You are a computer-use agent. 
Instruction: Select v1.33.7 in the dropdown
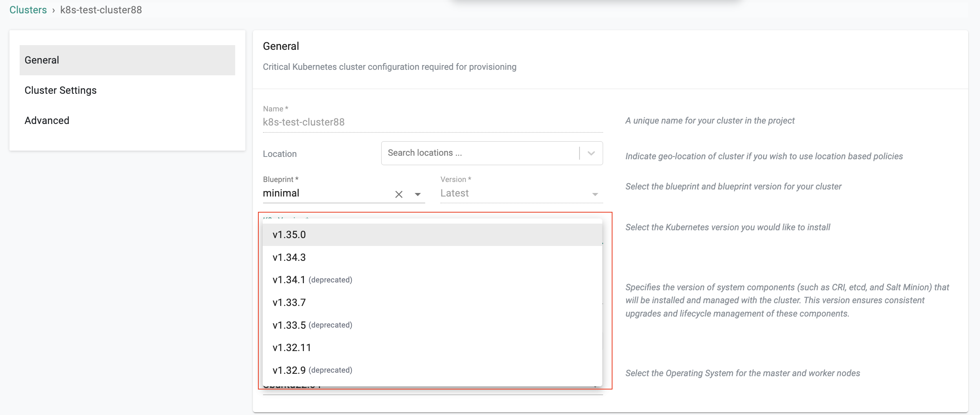click(x=289, y=302)
